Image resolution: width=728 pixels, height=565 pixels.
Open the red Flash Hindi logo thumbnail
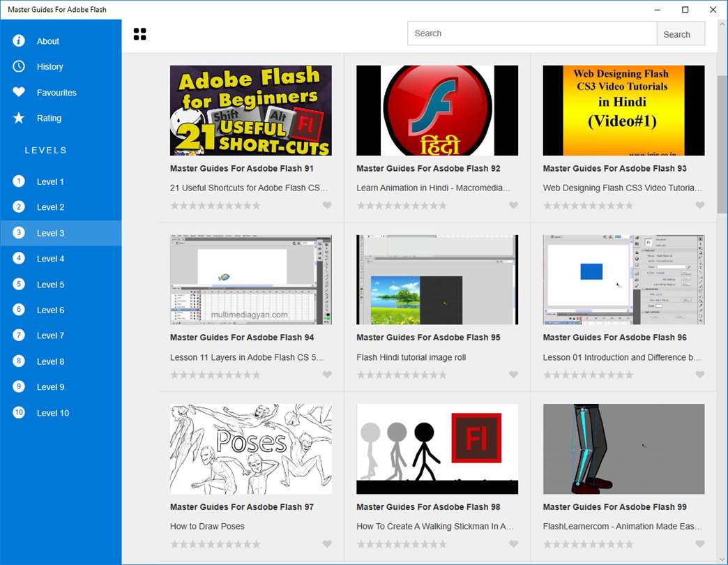coord(437,110)
